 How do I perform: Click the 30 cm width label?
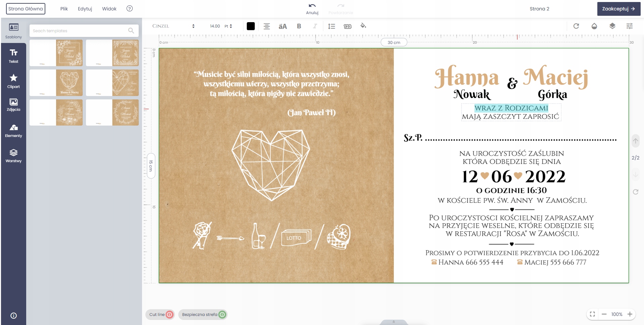394,42
